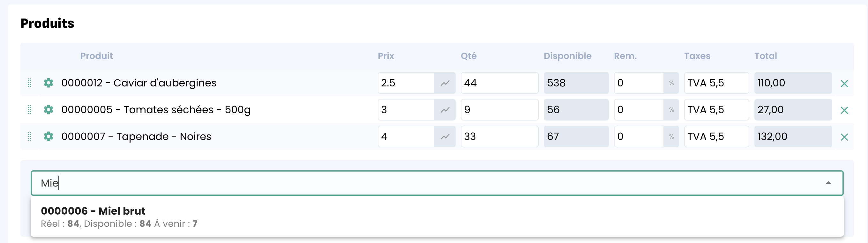Open price trend icon for Tomates séchées
Viewport: 868px width, 243px height.
pos(445,110)
